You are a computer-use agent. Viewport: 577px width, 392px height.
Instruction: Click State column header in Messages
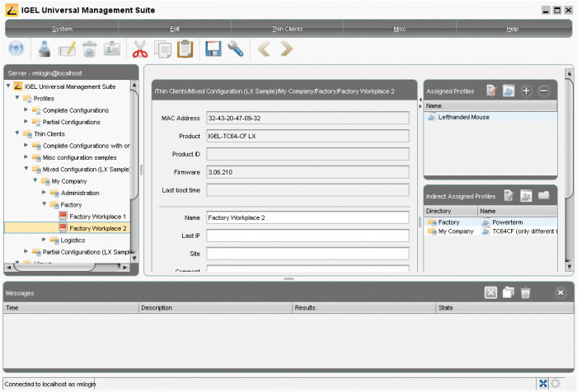click(504, 308)
